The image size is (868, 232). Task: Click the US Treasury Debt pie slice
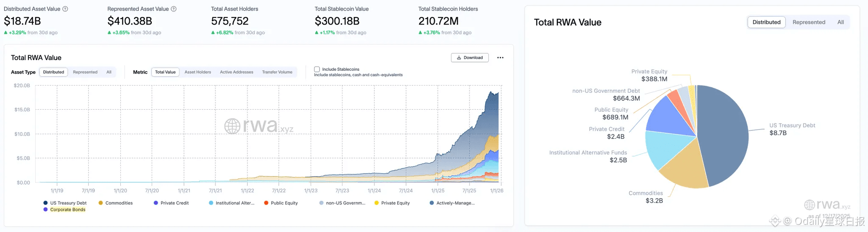pos(725,135)
